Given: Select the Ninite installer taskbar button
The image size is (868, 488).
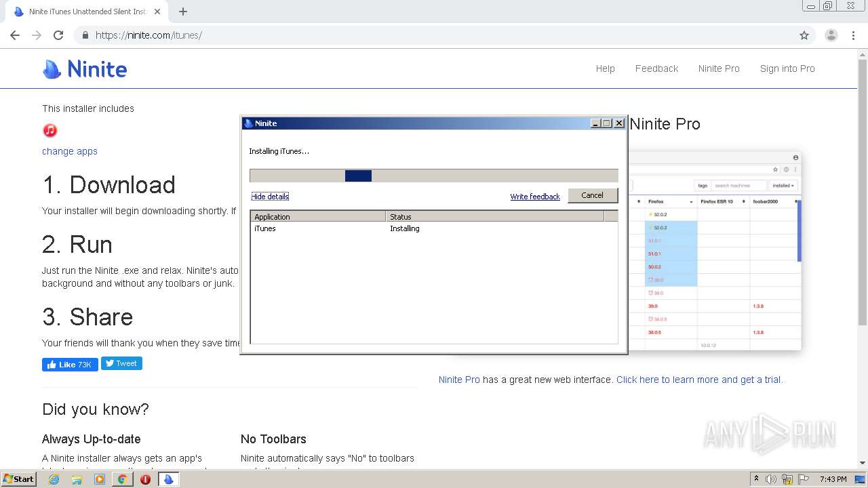Looking at the screenshot, I should pyautogui.click(x=168, y=479).
